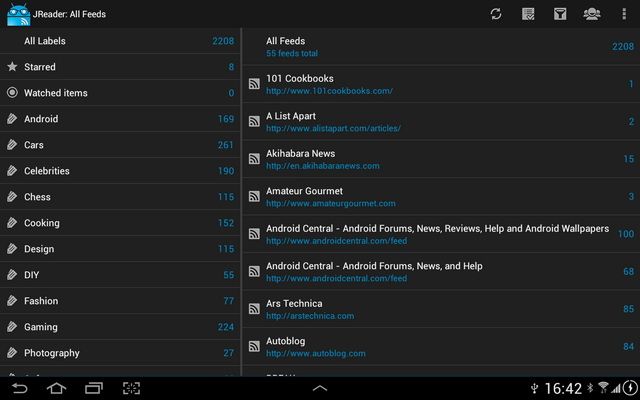Tap the Android home navigation button
The height and width of the screenshot is (400, 640).
pos(56,388)
